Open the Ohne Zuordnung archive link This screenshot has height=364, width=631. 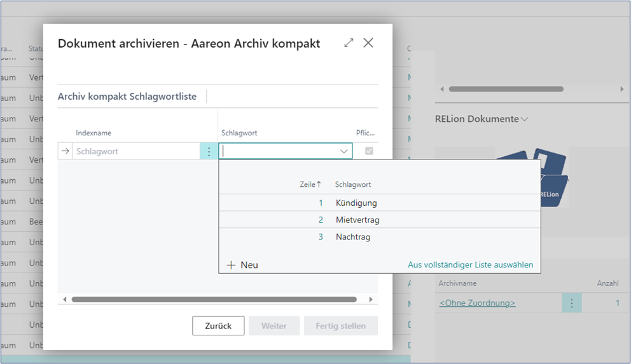click(x=477, y=303)
